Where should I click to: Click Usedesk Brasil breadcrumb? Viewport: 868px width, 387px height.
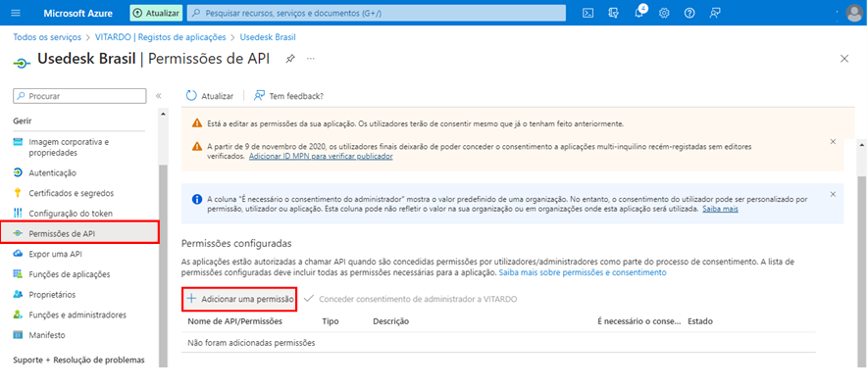[268, 37]
